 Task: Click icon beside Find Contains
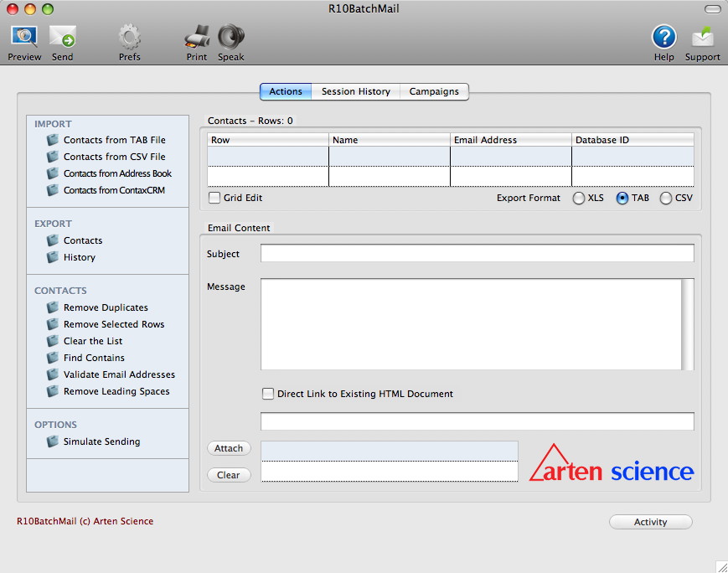53,358
